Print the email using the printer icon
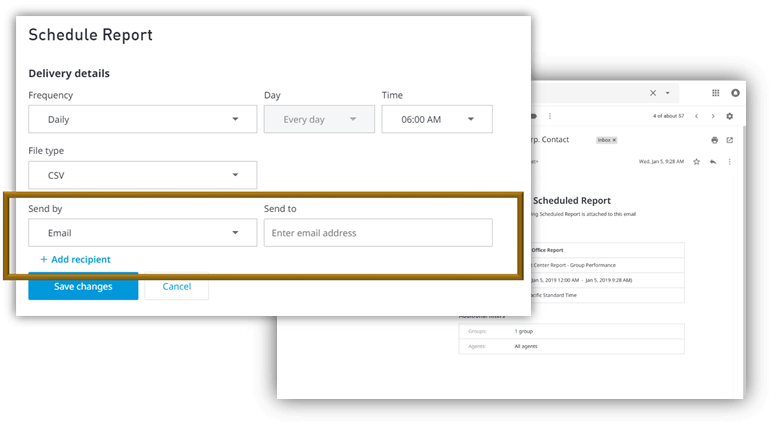This screenshot has height=431, width=778. (714, 140)
